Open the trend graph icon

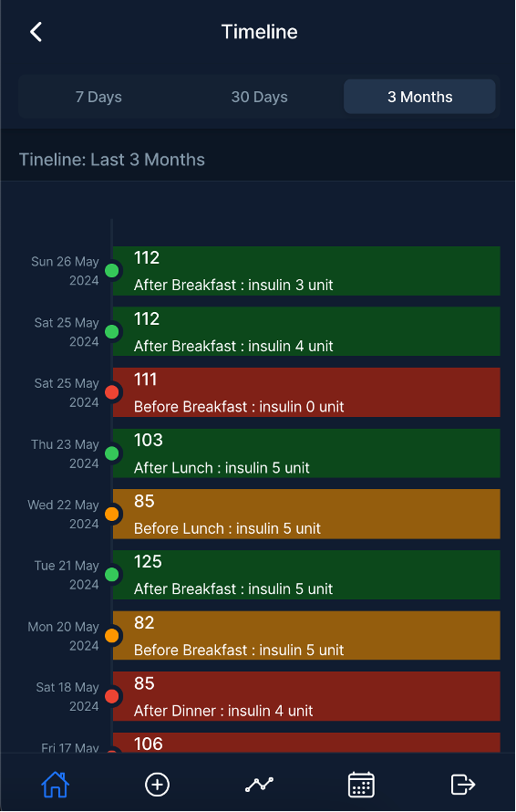tap(259, 784)
